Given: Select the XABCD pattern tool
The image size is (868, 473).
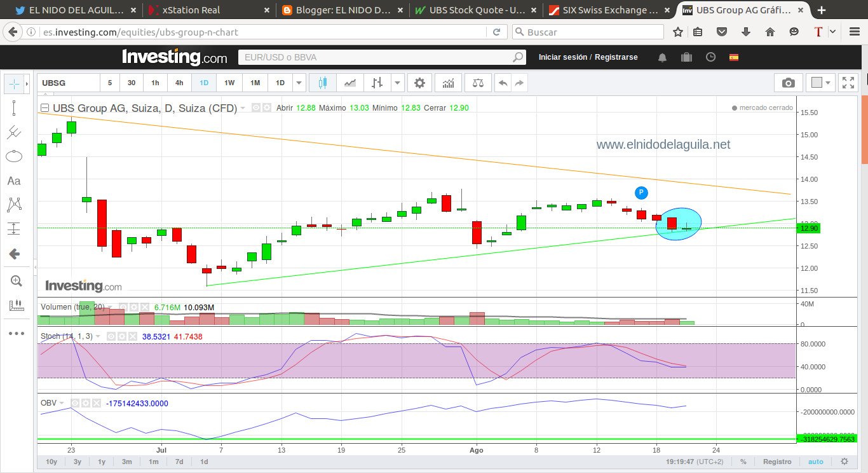Looking at the screenshot, I should click(14, 205).
